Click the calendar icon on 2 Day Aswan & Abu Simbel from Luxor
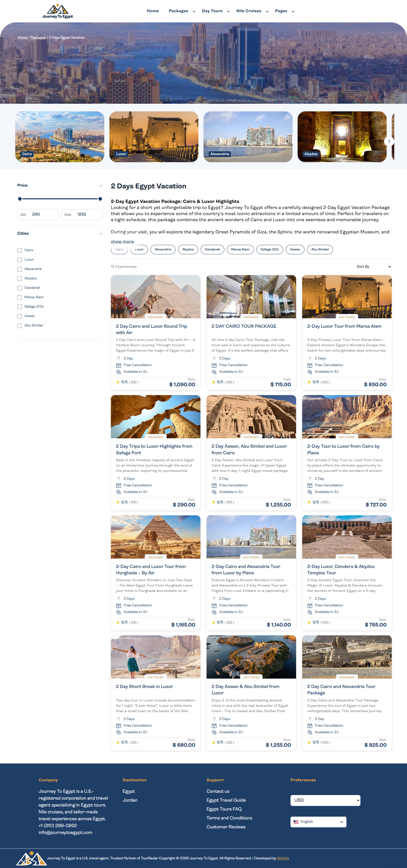The image size is (407, 868). [x=214, y=725]
